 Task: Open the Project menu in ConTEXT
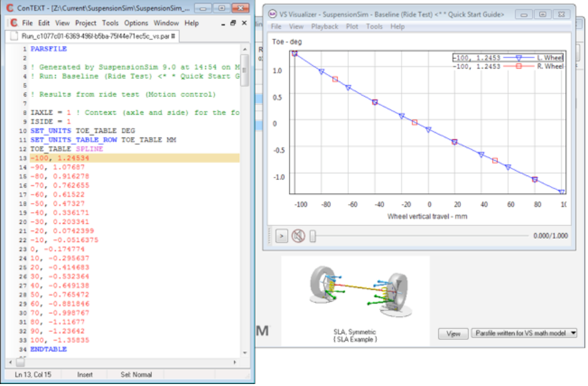pyautogui.click(x=85, y=23)
